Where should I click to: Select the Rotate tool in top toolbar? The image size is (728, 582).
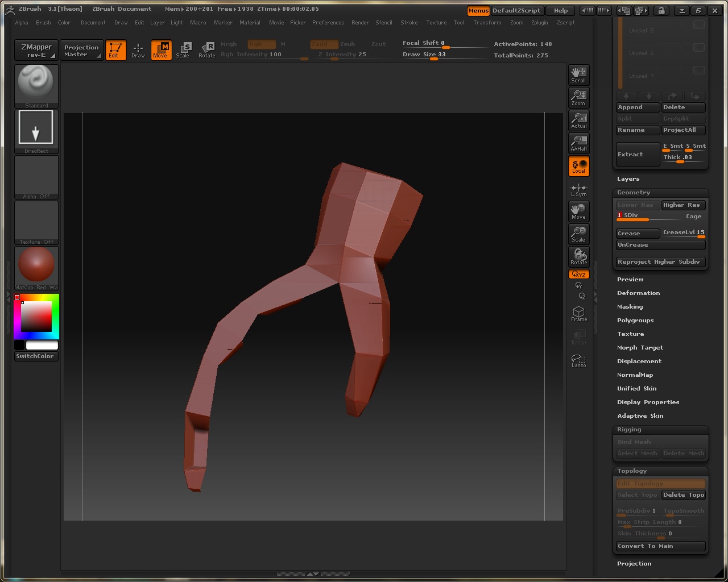click(x=207, y=50)
